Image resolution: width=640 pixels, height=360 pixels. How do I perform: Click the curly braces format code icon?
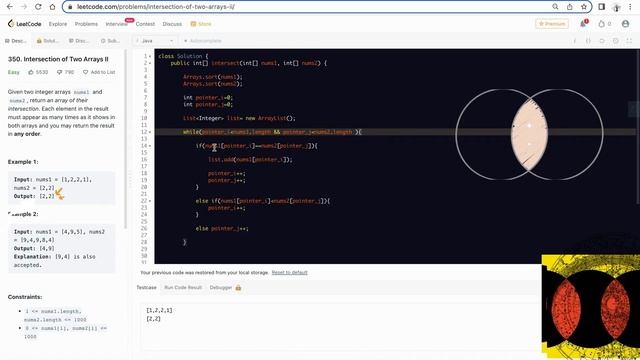click(x=588, y=41)
